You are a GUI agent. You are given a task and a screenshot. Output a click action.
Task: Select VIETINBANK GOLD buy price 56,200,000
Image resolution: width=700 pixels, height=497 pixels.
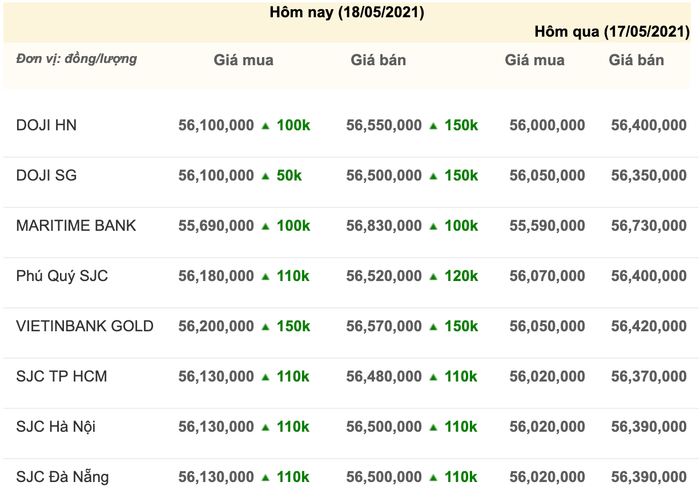pos(216,326)
